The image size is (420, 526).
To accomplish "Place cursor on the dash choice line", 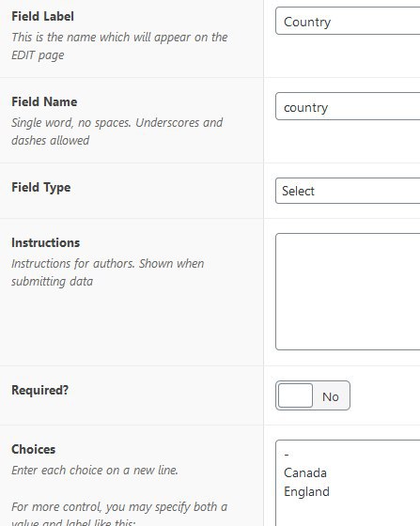I will (x=287, y=455).
